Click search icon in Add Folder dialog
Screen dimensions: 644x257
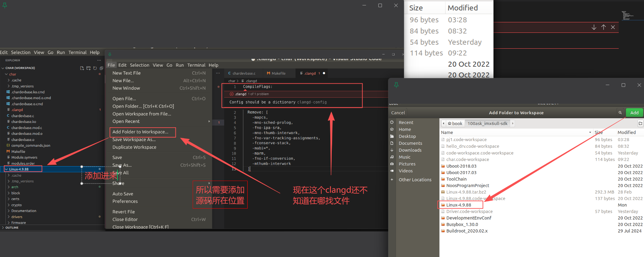(620, 113)
